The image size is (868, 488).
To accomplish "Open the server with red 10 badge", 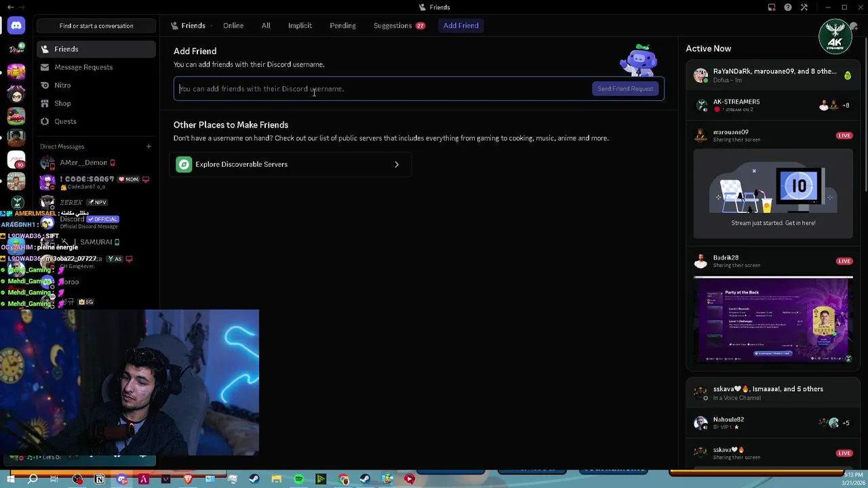I will [16, 160].
